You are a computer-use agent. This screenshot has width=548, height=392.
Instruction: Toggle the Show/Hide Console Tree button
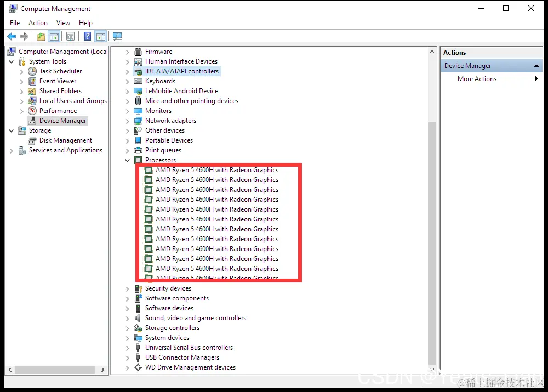point(54,36)
